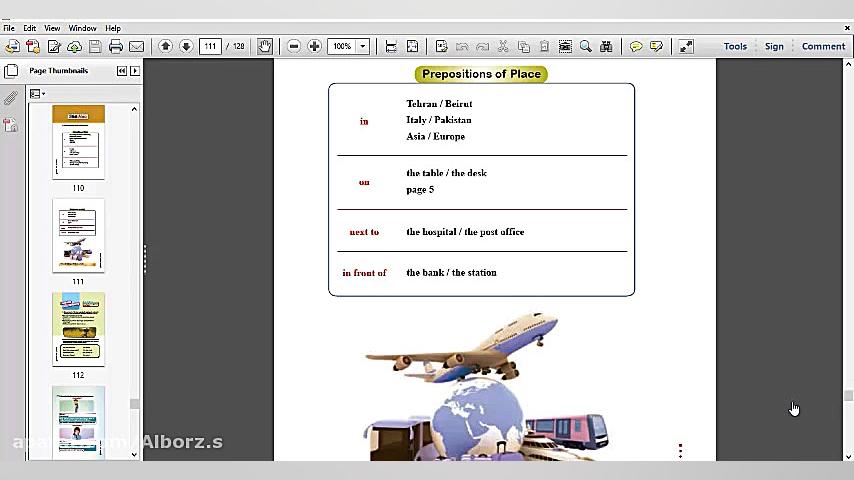Click the document scroll down arrow
The width and height of the screenshot is (854, 480).
coord(848,457)
